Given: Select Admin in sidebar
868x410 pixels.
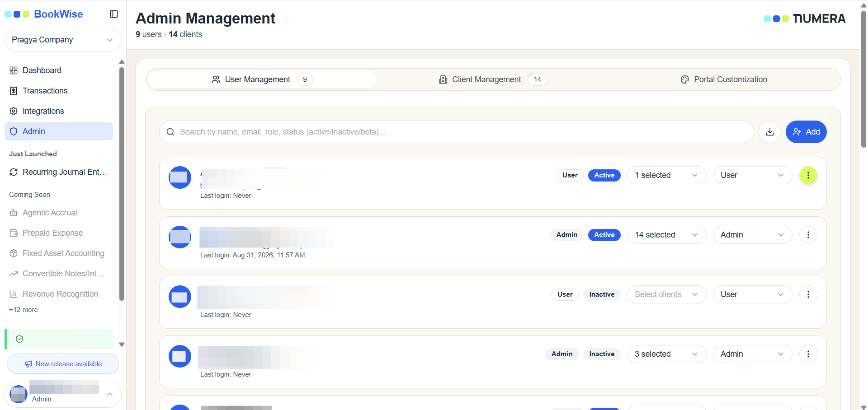Looking at the screenshot, I should tap(59, 131).
